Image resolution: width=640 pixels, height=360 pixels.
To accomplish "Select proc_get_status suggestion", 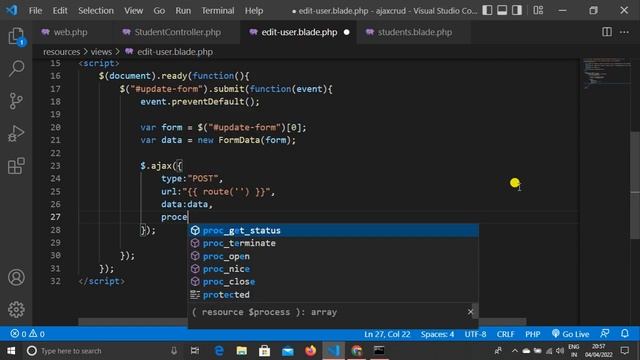I will [x=333, y=231].
